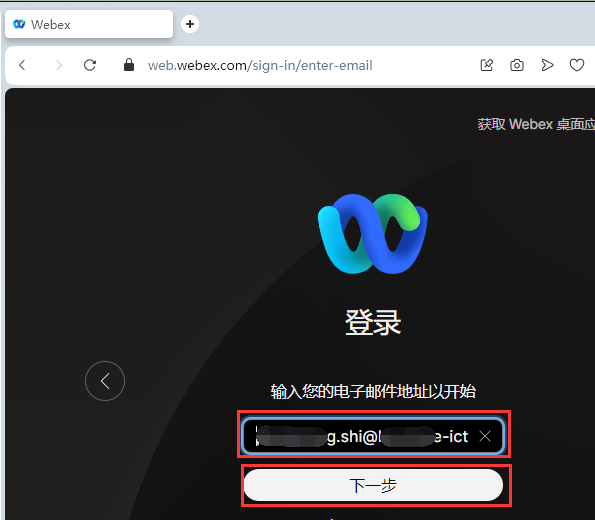Click the Webex favicon on the tab

click(x=19, y=24)
